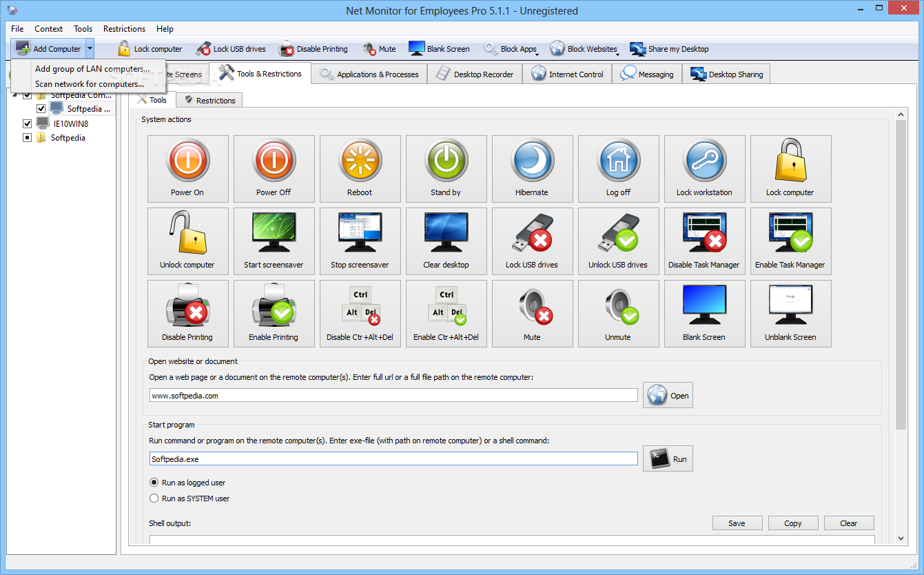Click the Unlock computer action
Viewport: 924px width, 575px height.
[x=187, y=241]
